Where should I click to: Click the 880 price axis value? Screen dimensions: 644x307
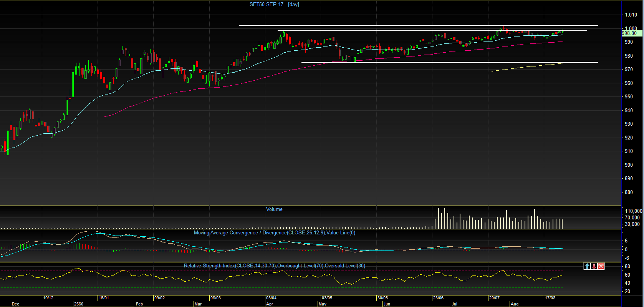629,192
